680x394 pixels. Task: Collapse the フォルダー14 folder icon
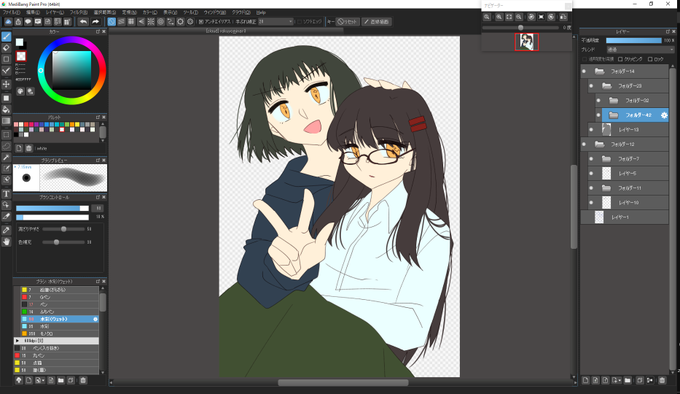click(x=599, y=71)
